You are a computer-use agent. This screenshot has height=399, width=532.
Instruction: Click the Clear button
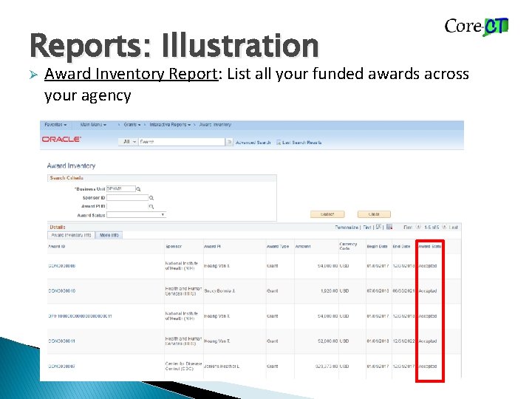tap(374, 214)
